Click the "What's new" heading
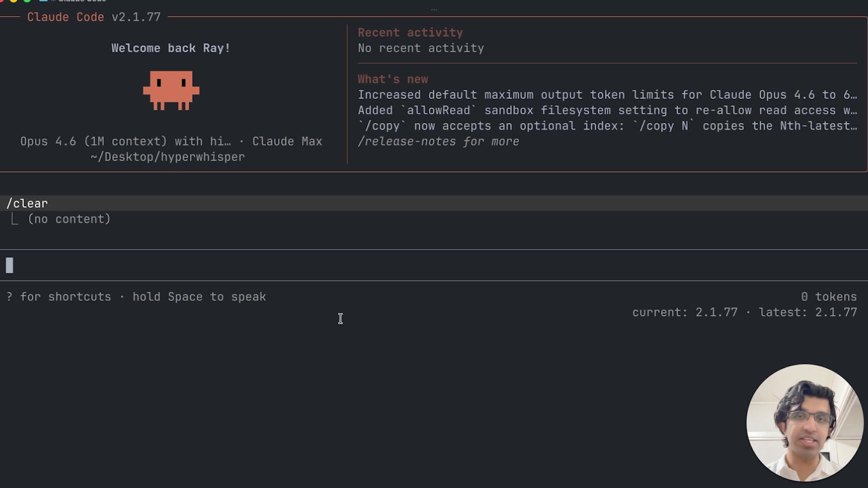The height and width of the screenshot is (488, 868). [x=392, y=79]
